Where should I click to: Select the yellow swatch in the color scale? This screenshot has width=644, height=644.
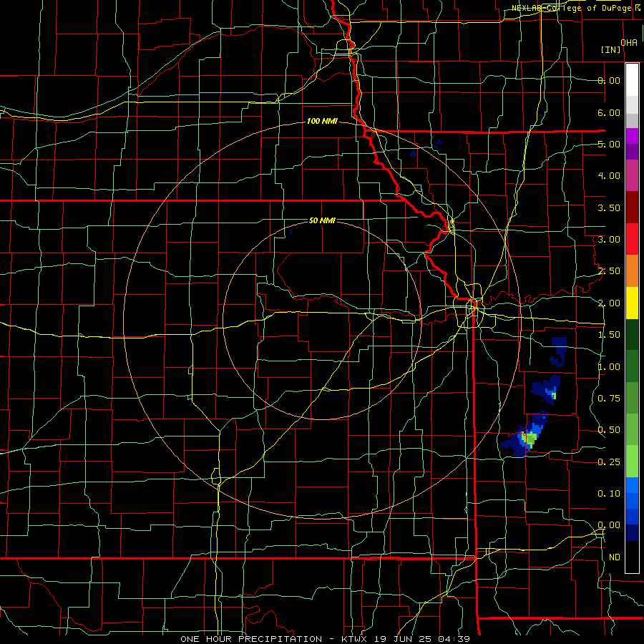[x=632, y=303]
